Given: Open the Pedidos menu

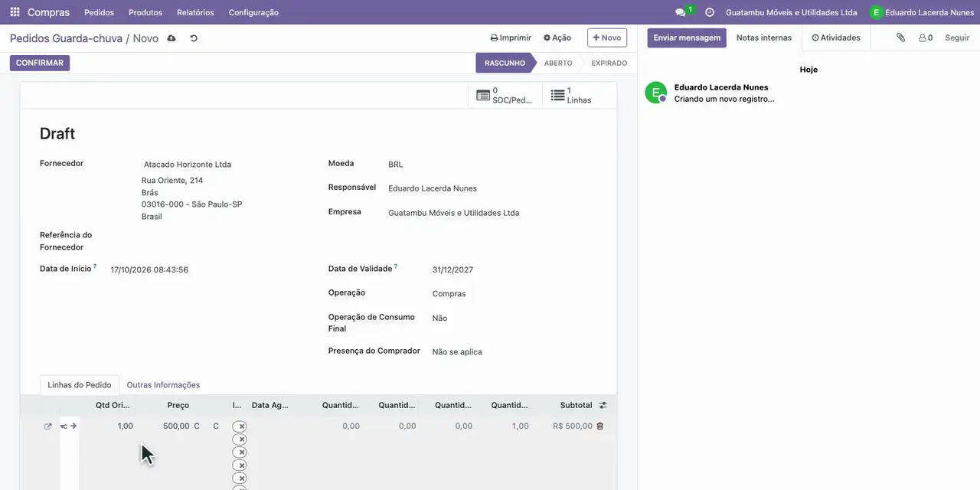Looking at the screenshot, I should tap(99, 12).
